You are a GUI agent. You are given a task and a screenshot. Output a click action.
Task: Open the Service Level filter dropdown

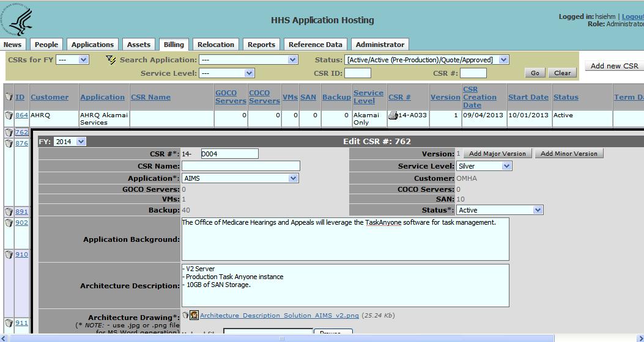pos(227,73)
